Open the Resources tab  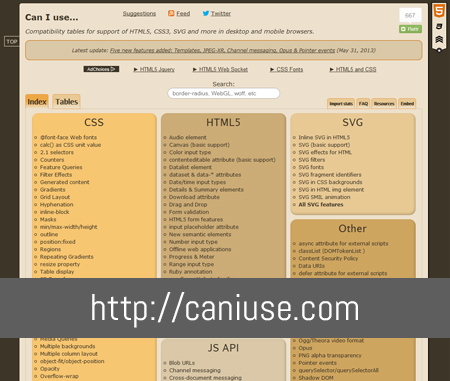tap(384, 104)
